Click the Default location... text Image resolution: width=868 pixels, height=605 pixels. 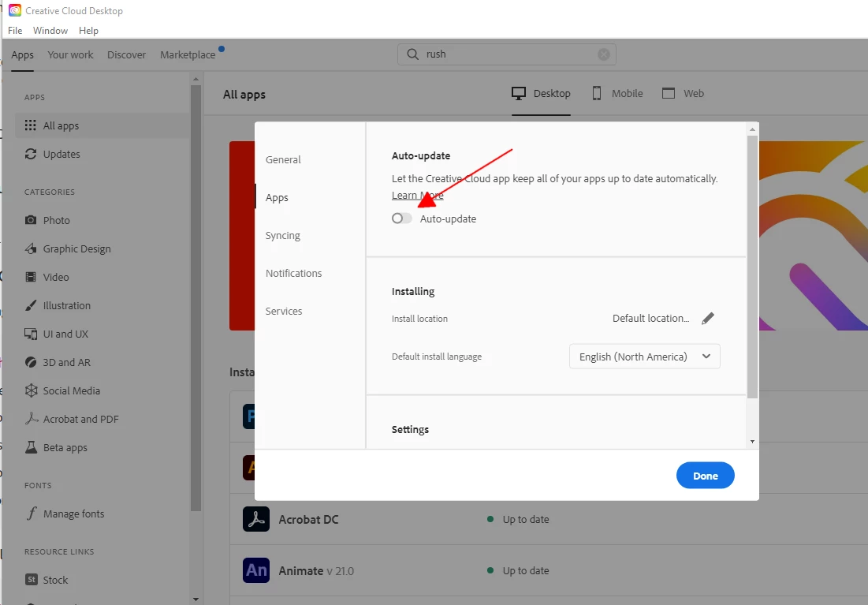coord(650,318)
